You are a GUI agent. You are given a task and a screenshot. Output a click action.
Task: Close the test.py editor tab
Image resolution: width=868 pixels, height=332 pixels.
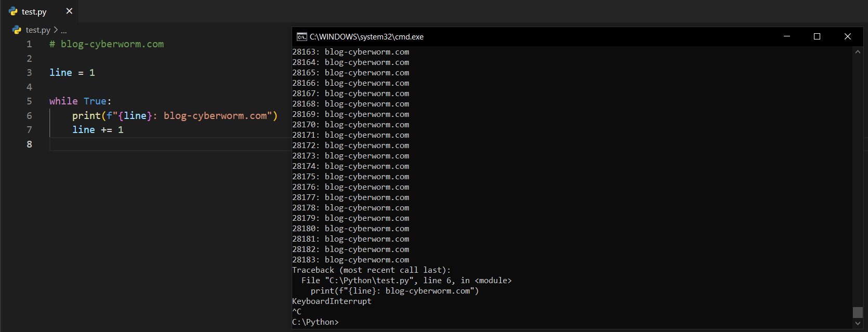click(x=69, y=11)
